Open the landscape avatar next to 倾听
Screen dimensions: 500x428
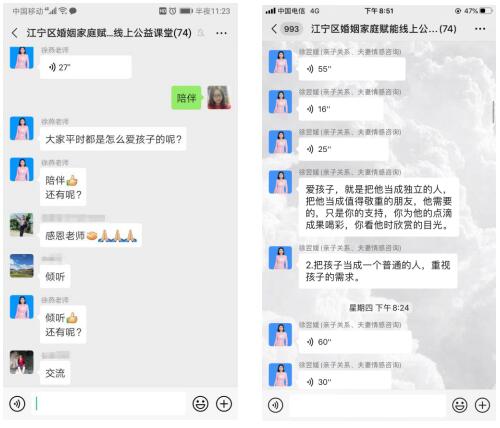[x=22, y=266]
